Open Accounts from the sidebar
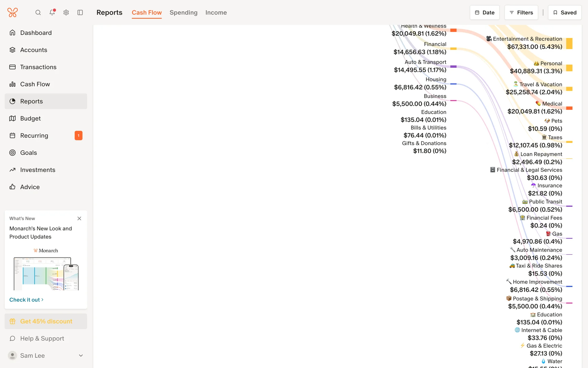This screenshot has height=368, width=588. [x=34, y=50]
